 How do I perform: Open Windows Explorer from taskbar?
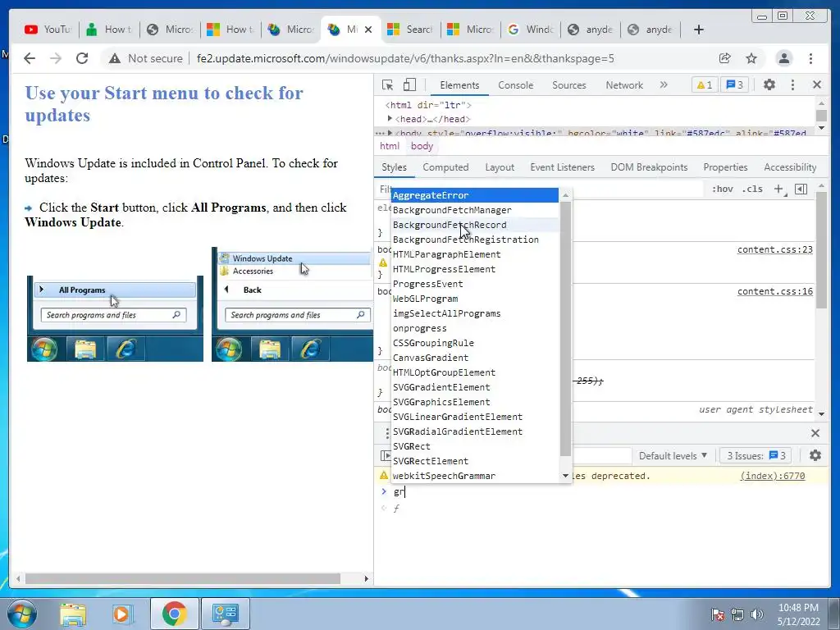point(73,614)
